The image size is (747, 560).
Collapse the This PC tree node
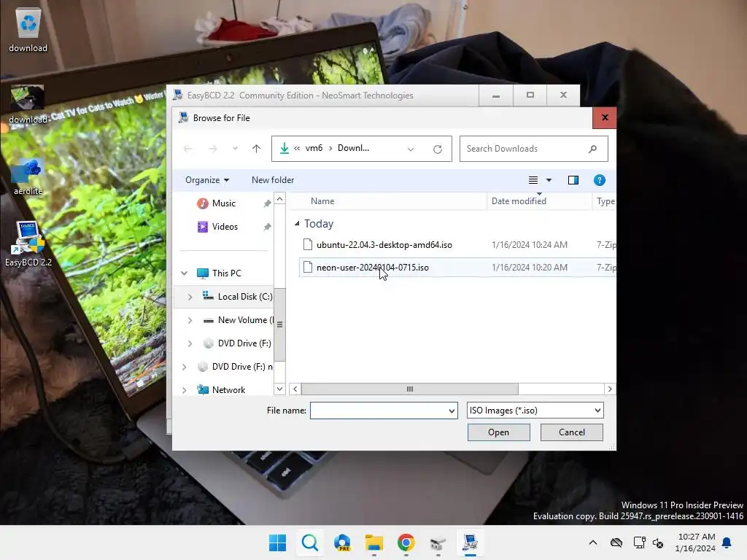[185, 273]
